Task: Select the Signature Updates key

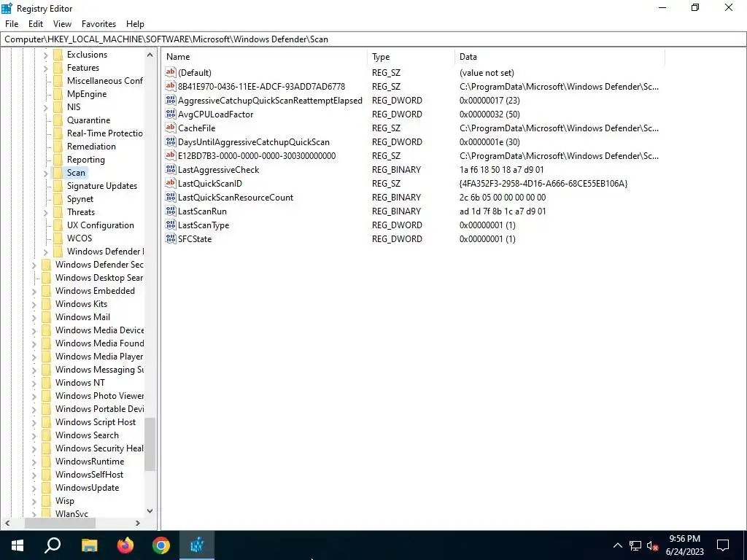Action: pyautogui.click(x=102, y=186)
